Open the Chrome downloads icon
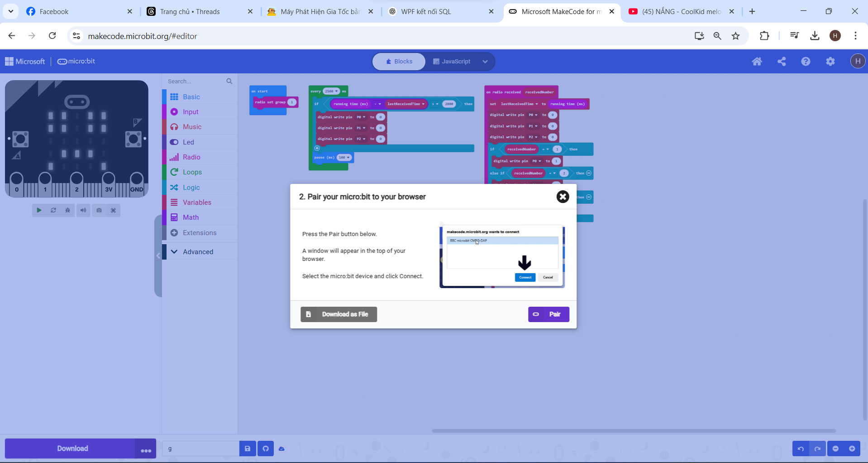 point(815,36)
